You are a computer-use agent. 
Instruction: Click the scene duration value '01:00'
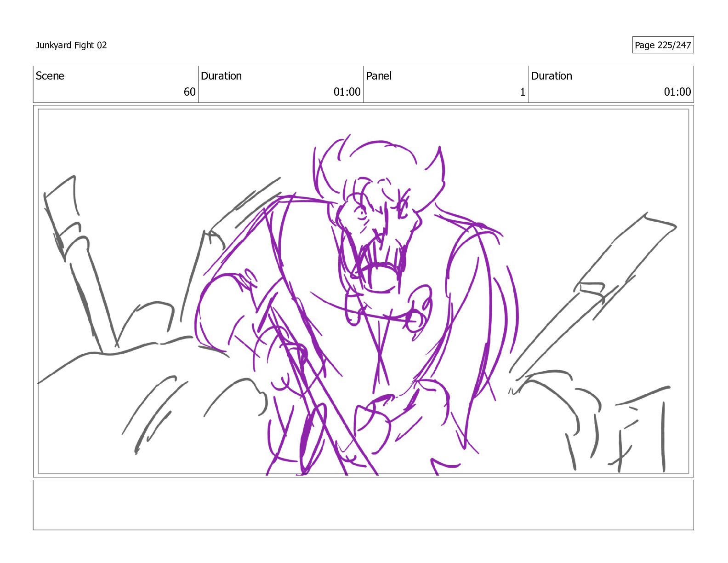click(347, 92)
